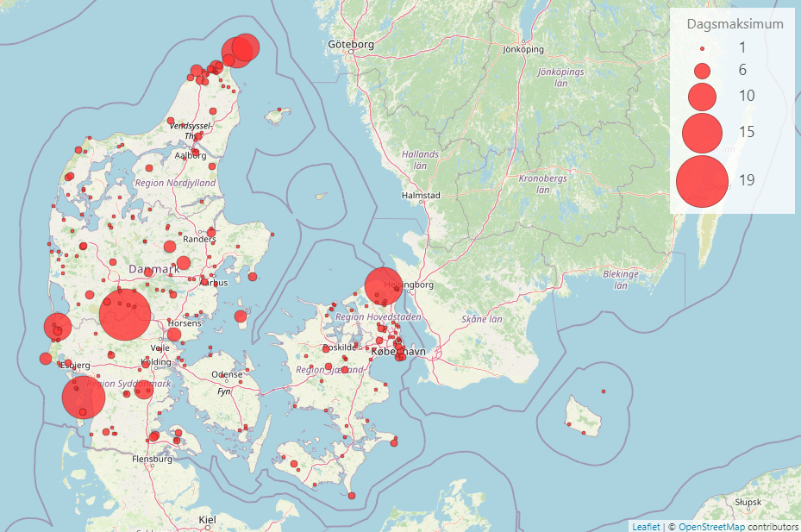Click the big bubble in southwest Jutland

[x=84, y=397]
